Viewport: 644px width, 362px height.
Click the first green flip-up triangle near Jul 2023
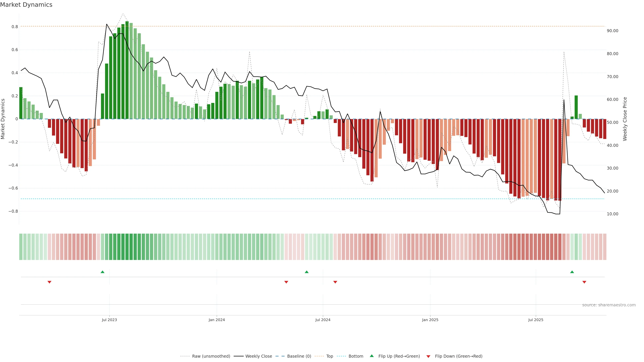click(102, 272)
